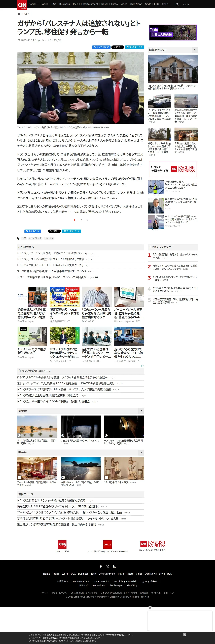
Task: Click the tag icon beside article tags
Action: coord(18,239)
